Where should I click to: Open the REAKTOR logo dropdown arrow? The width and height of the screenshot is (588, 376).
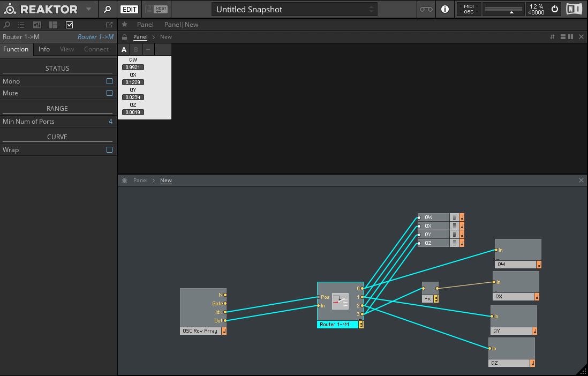point(88,9)
